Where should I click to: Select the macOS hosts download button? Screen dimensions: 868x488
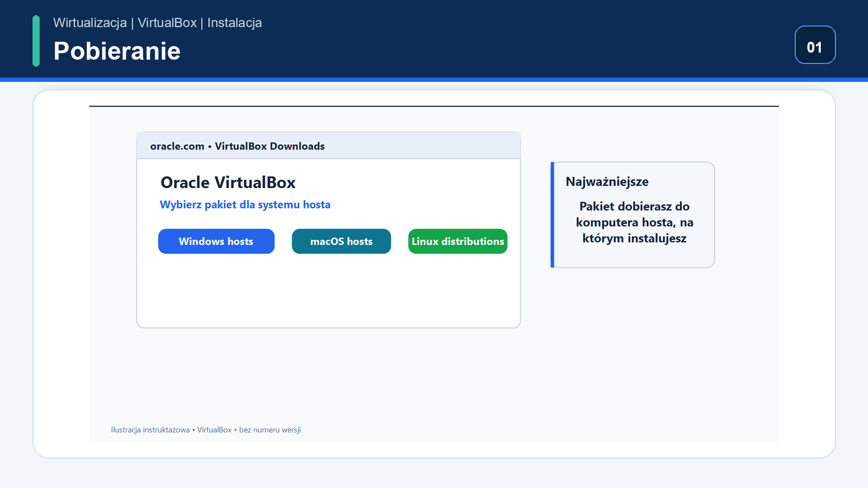(x=341, y=241)
